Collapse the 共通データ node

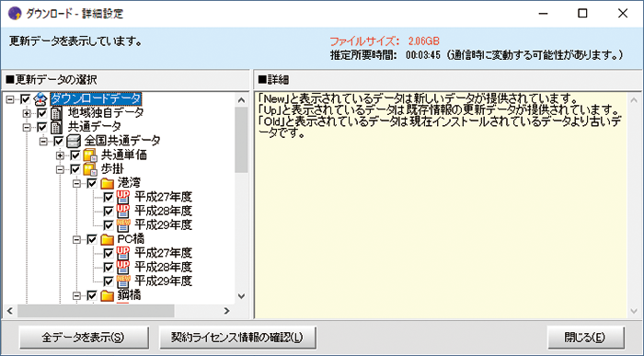pyautogui.click(x=27, y=127)
